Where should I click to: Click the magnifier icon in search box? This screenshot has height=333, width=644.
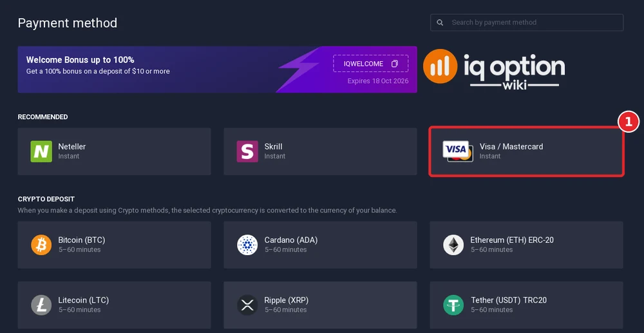(440, 23)
